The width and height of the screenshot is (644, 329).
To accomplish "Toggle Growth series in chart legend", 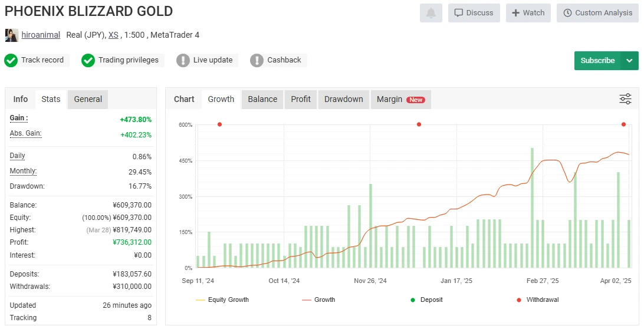I will point(318,300).
